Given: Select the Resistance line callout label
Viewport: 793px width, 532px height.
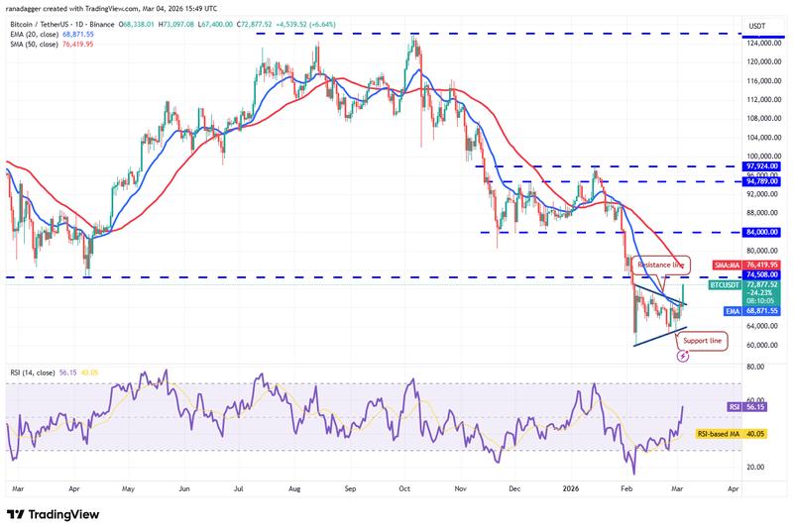Looking at the screenshot, I should [660, 266].
